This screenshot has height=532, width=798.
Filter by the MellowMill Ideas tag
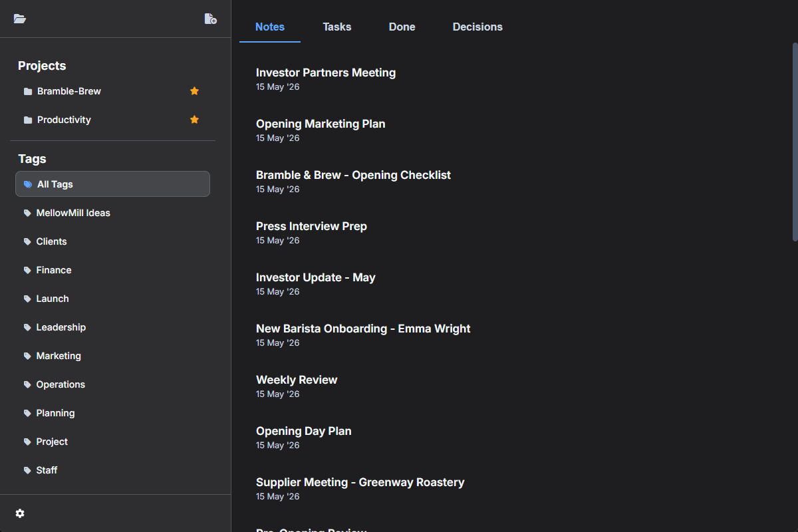pyautogui.click(x=112, y=213)
